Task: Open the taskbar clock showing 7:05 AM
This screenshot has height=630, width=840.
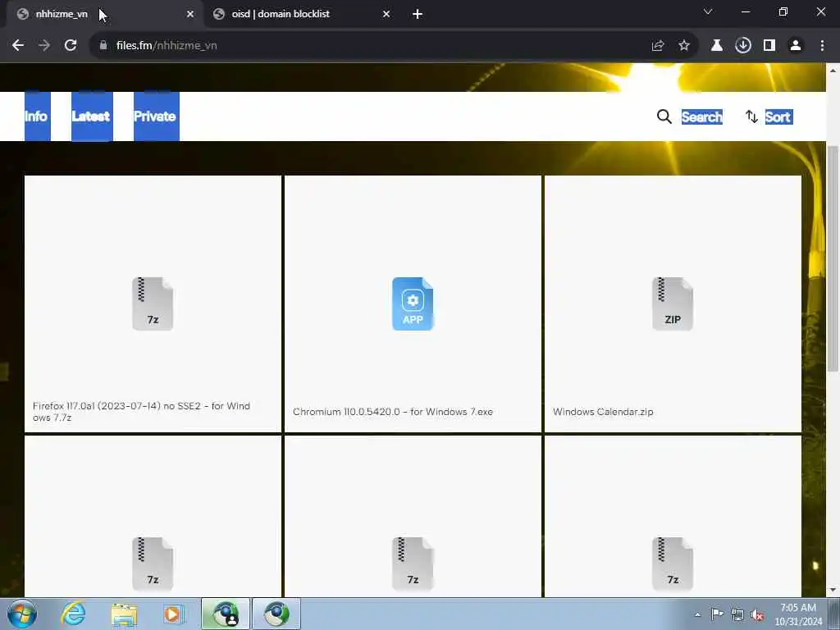Action: (798, 614)
